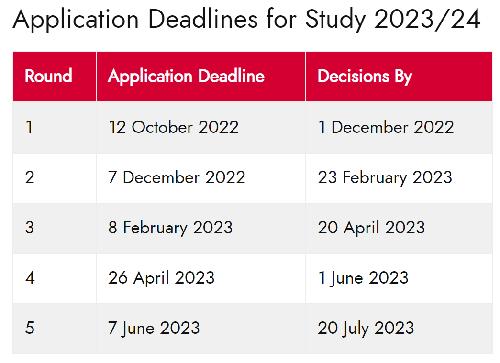
Task: Select the round 3 number cell
Action: (55, 228)
